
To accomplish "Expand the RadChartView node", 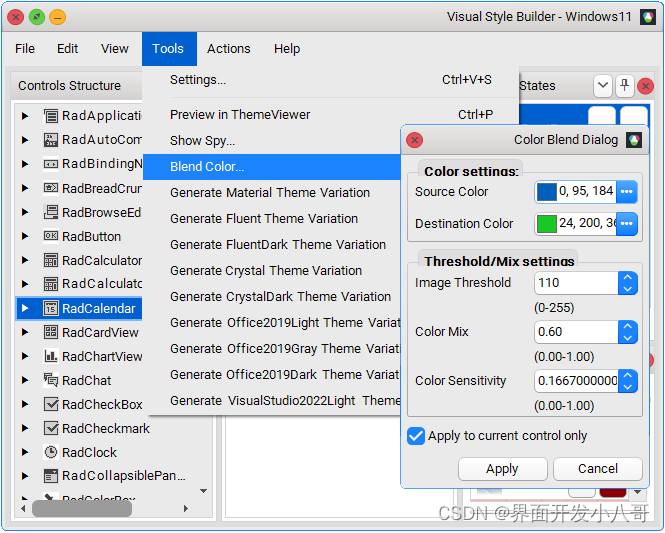I will pyautogui.click(x=25, y=356).
